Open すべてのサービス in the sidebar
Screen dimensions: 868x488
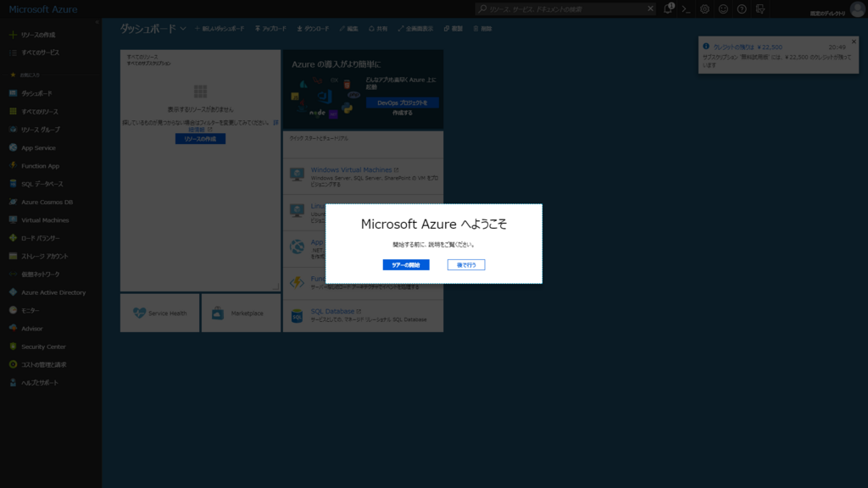pos(40,53)
